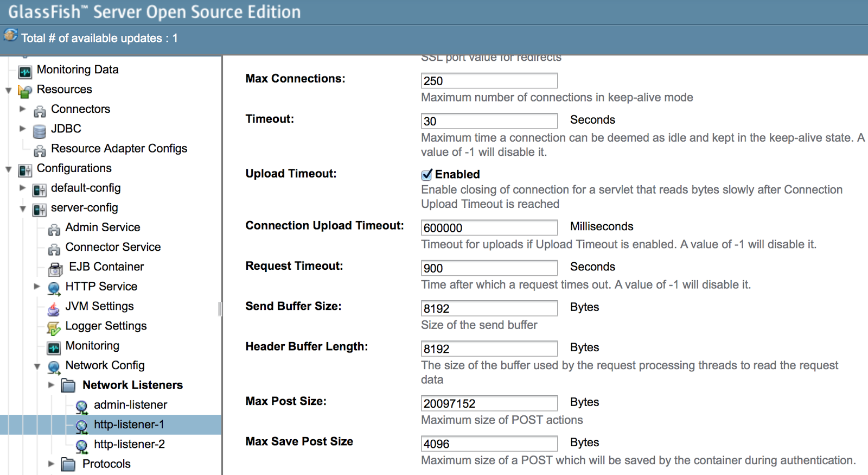Click the Network Listeners folder icon
868x475 pixels.
click(68, 386)
